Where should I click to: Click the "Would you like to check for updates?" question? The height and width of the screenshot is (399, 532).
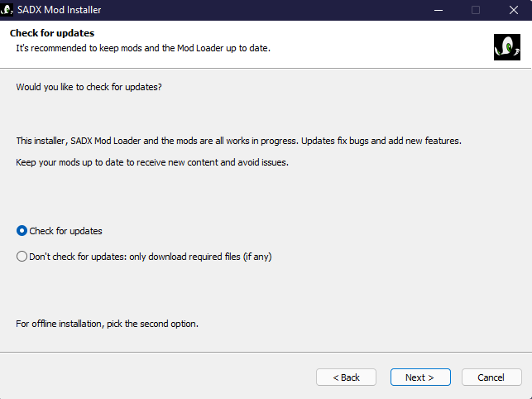coord(89,87)
